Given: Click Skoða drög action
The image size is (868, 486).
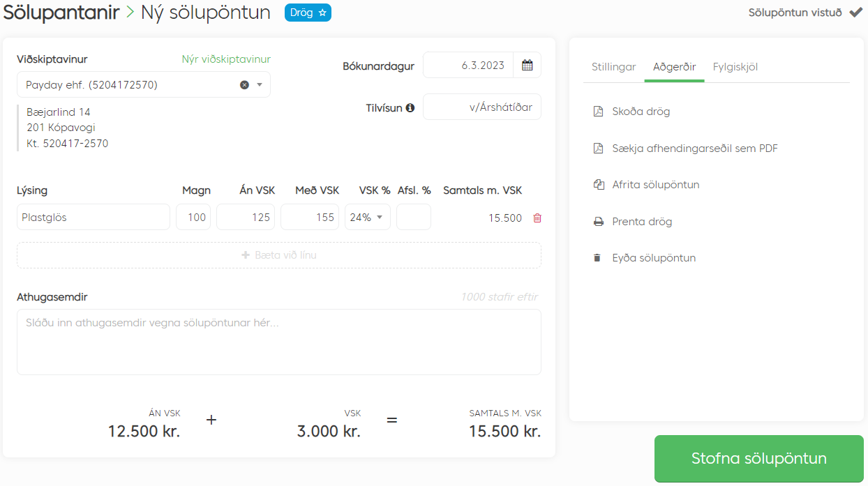Looking at the screenshot, I should pyautogui.click(x=641, y=112).
